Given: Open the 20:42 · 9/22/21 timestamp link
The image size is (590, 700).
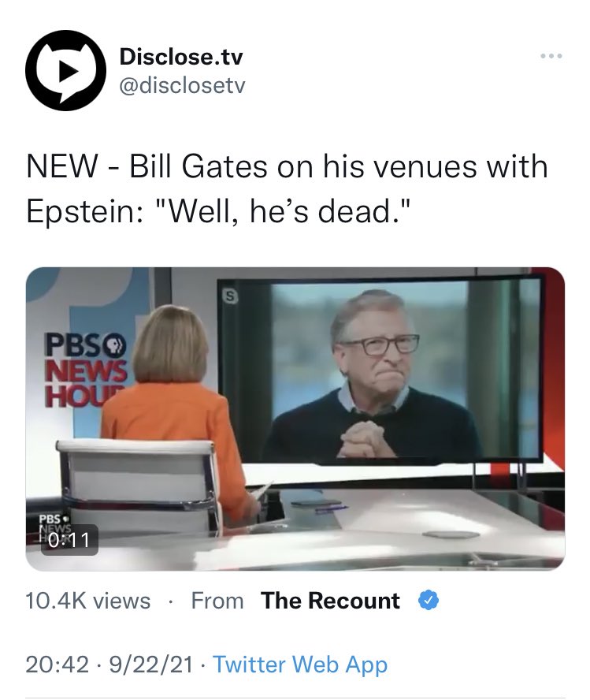Looking at the screenshot, I should point(109,665).
